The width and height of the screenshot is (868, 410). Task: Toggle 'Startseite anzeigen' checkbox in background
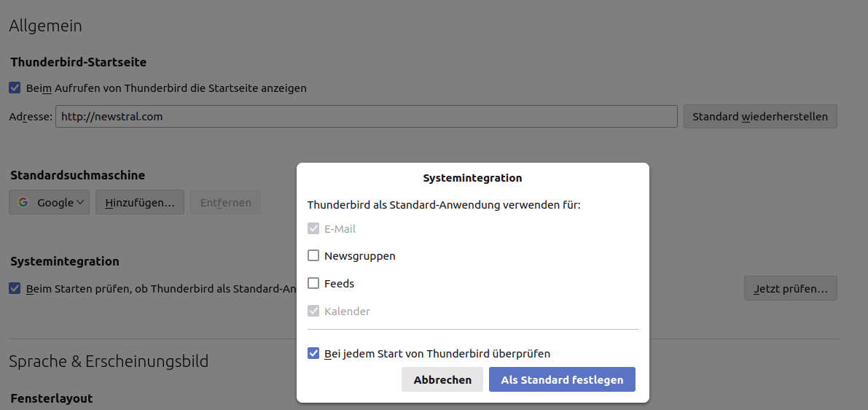[15, 88]
